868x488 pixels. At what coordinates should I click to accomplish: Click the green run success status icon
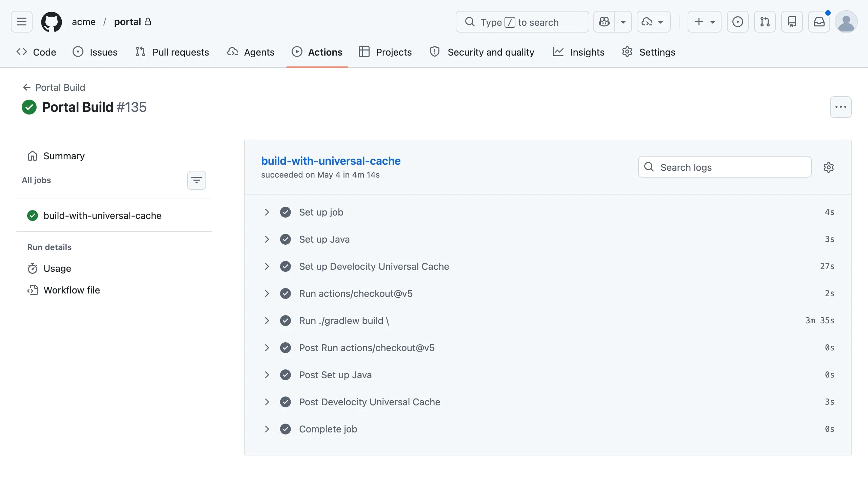[29, 107]
